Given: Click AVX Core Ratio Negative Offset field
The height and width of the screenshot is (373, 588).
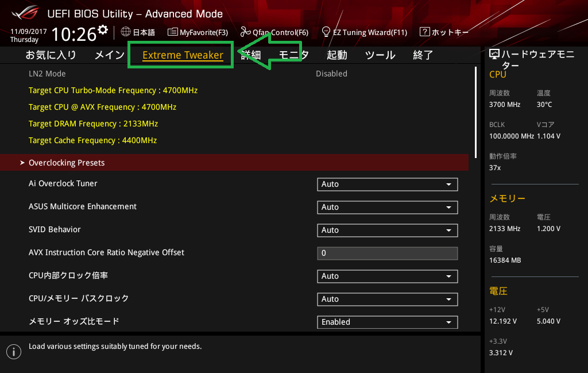Looking at the screenshot, I should point(388,253).
